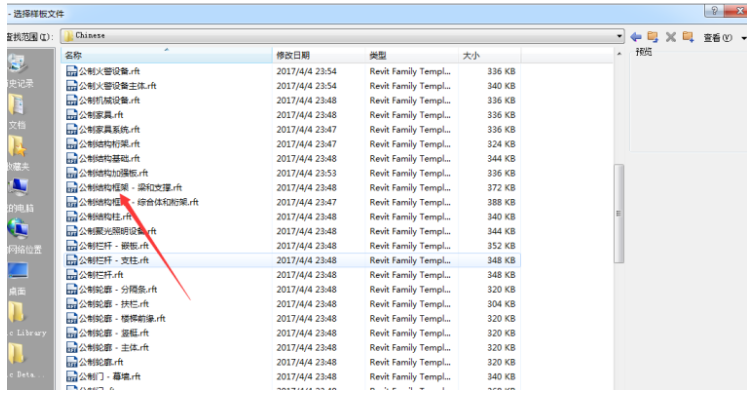Open the arrow dropdown right of 查看
The image size is (754, 395).
744,38
